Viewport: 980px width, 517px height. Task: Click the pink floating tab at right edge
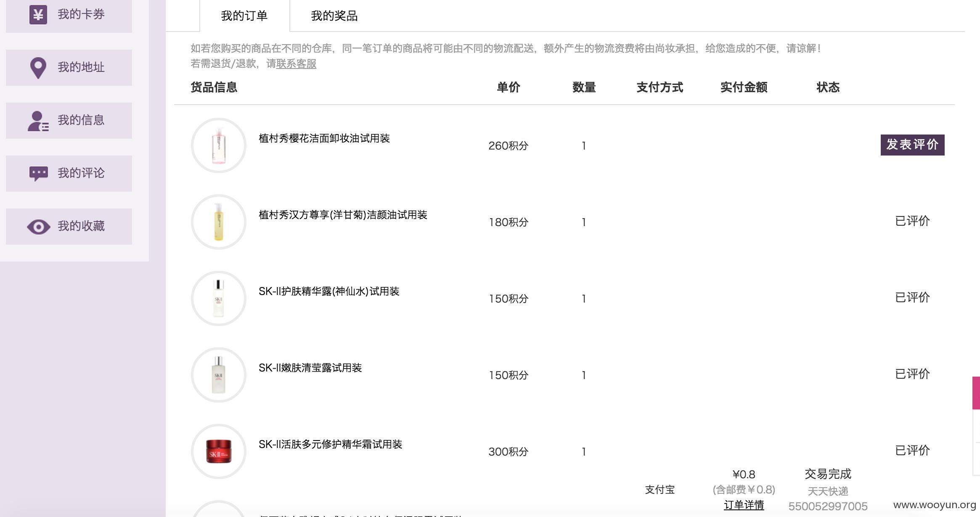(976, 393)
